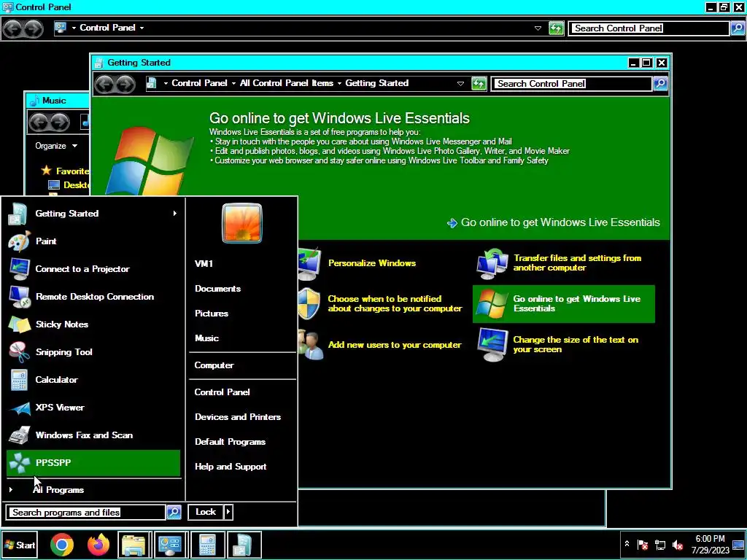Open XPS Viewer
This screenshot has width=747, height=560.
pos(93,407)
